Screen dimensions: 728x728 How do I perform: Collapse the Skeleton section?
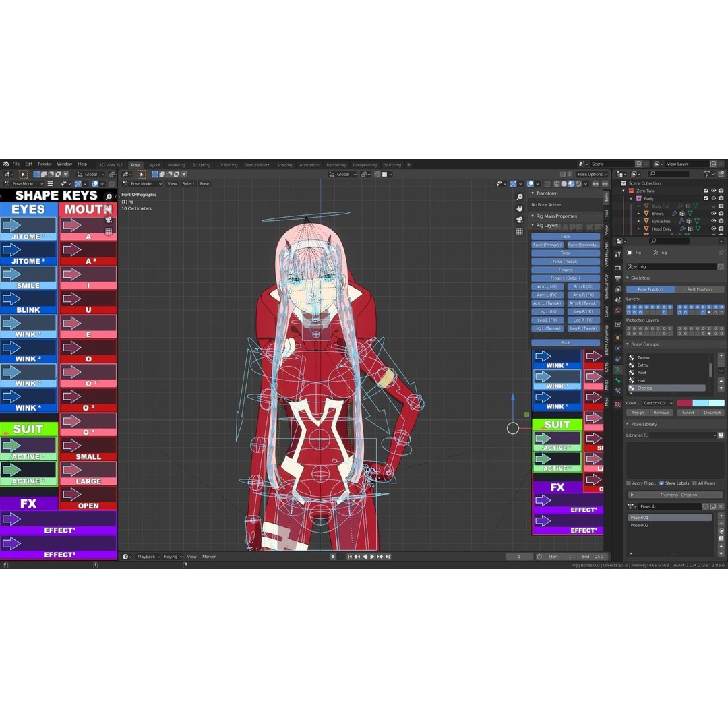tap(628, 278)
